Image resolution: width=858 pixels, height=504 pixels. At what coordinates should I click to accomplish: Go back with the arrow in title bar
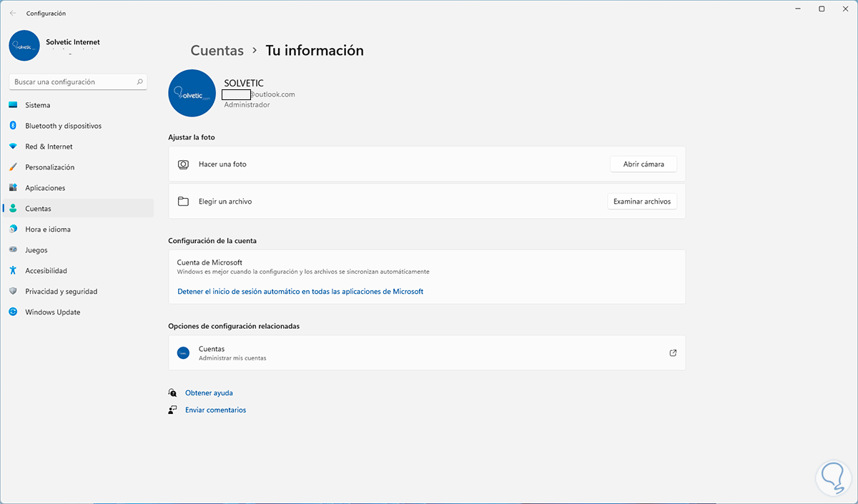click(13, 13)
